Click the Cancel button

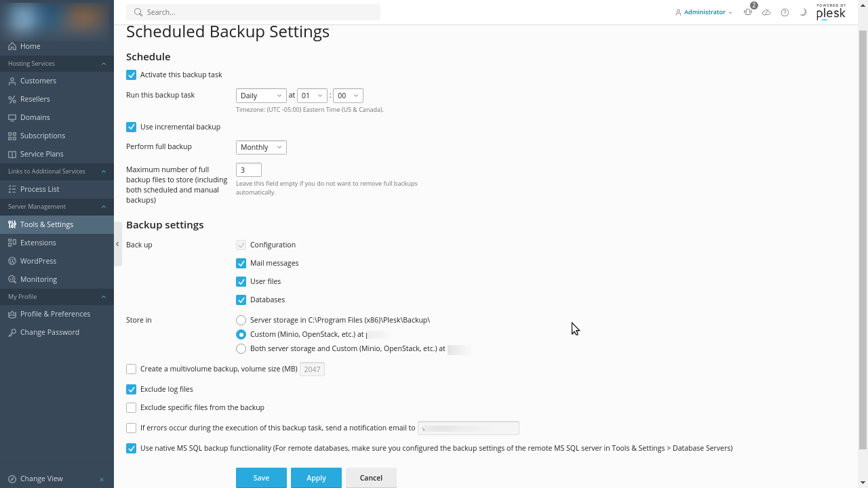tap(371, 478)
